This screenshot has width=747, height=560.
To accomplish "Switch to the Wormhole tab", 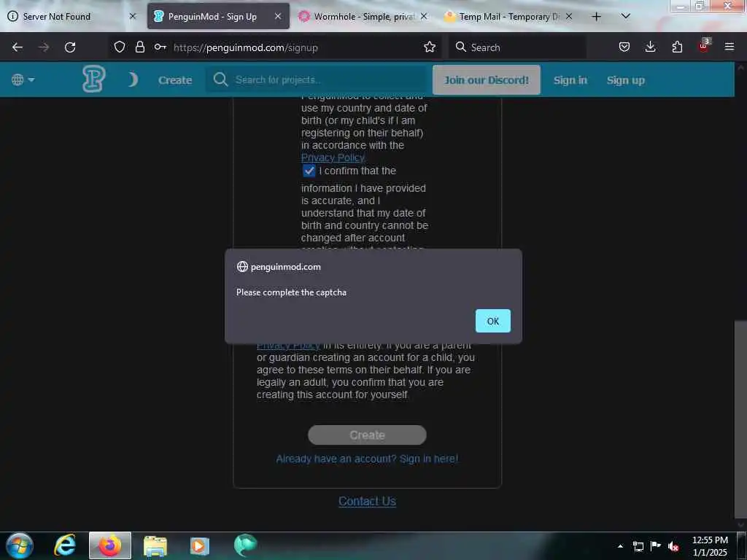I will [x=364, y=17].
